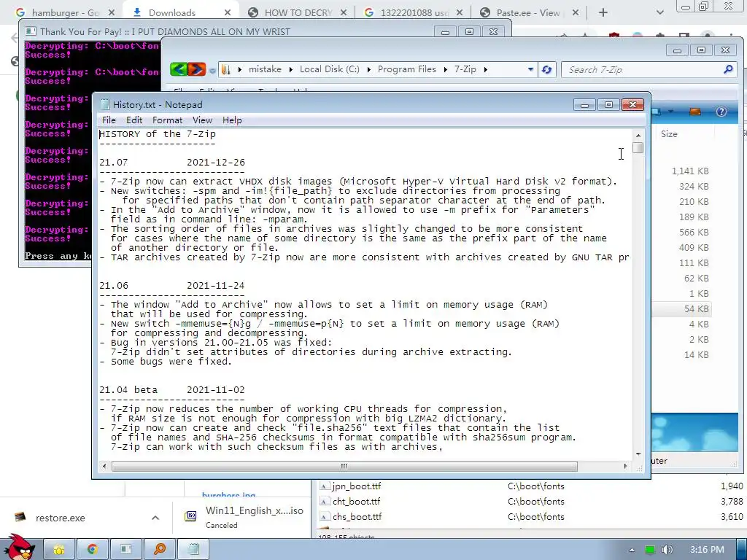Open Notepad View menu

202,120
